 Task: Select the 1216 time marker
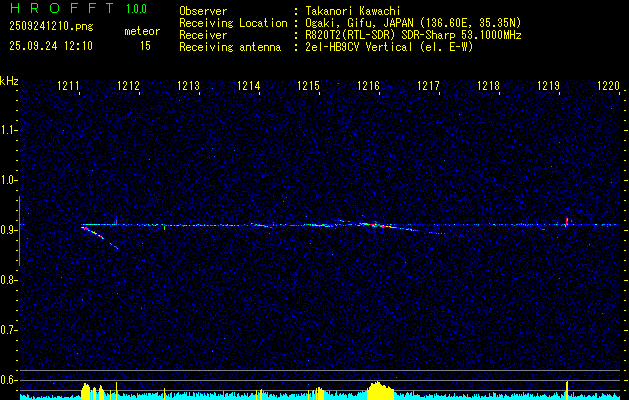(368, 87)
